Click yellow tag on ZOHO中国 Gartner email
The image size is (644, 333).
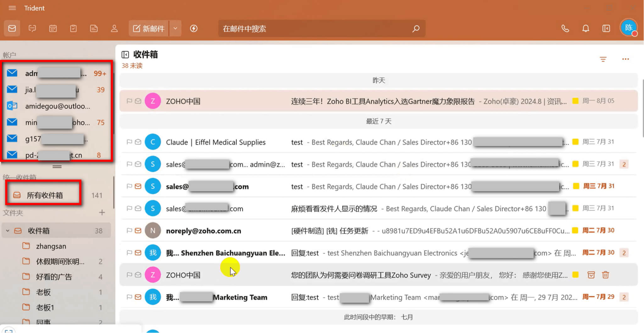575,101
